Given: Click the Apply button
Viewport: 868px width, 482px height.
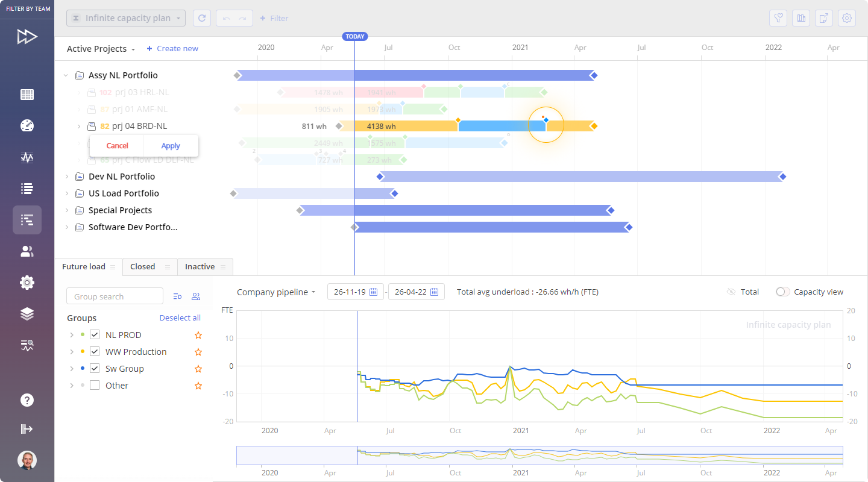Looking at the screenshot, I should 171,146.
